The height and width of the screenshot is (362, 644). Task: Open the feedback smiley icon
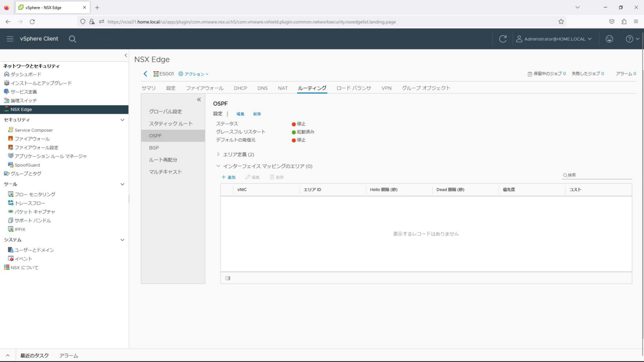[x=609, y=39]
